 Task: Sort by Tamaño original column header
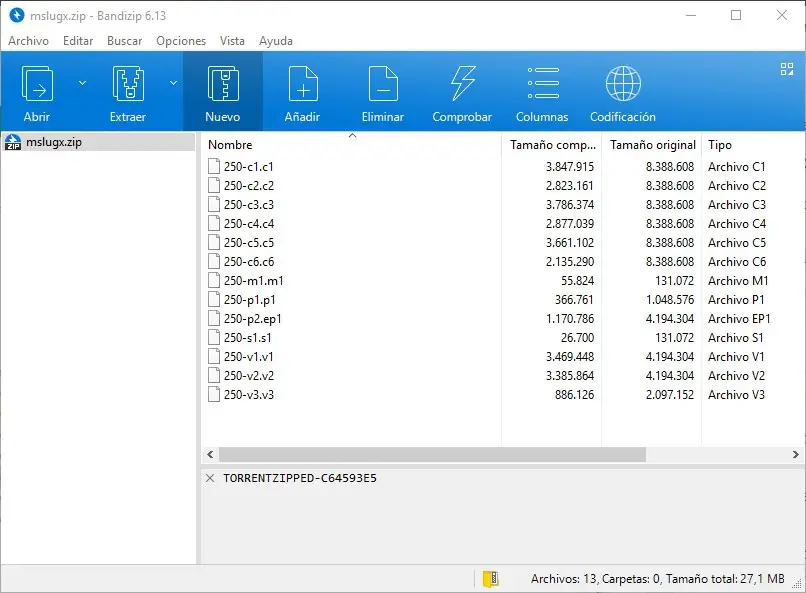click(x=652, y=145)
